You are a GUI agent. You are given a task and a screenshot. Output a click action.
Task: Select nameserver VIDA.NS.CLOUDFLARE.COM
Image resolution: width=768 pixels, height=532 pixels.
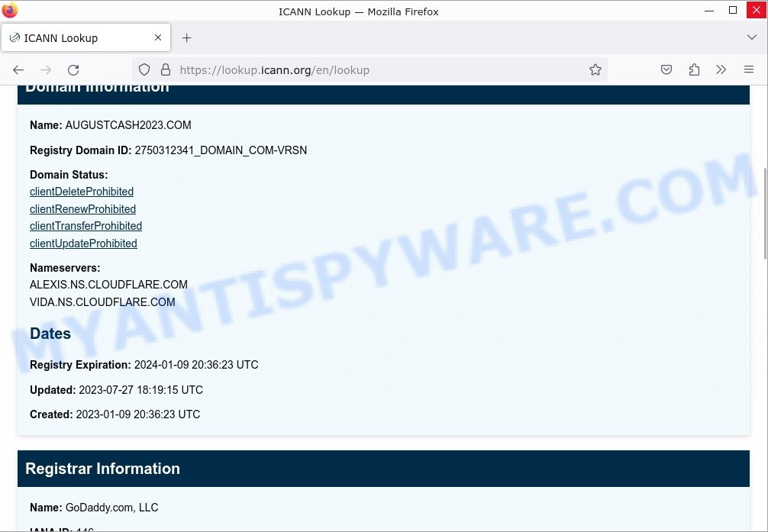[102, 301]
